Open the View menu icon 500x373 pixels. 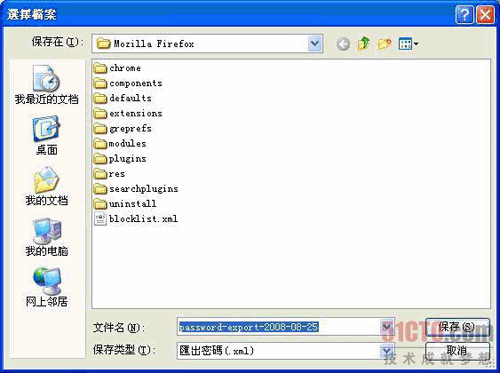pyautogui.click(x=408, y=44)
